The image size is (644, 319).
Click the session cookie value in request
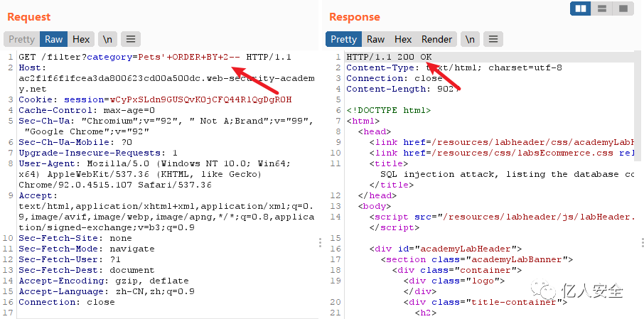(201, 99)
